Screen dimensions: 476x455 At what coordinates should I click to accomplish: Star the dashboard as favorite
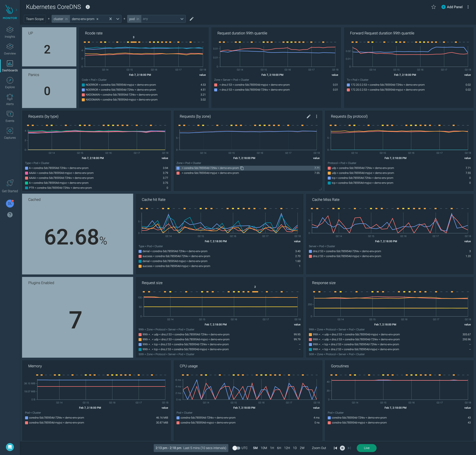click(433, 7)
